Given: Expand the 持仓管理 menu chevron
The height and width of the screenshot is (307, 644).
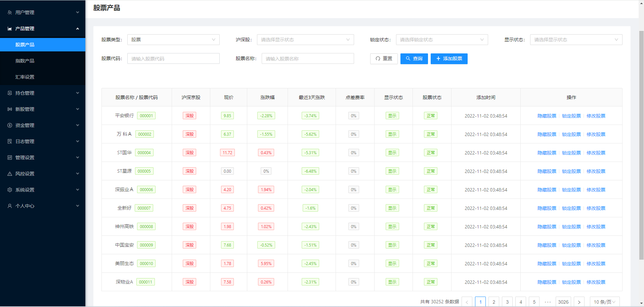Looking at the screenshot, I should coord(78,93).
